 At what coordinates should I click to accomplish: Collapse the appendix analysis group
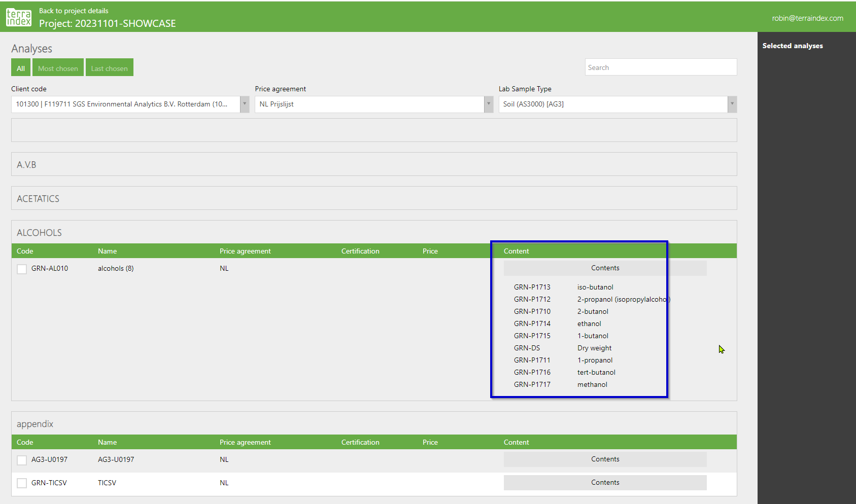click(35, 424)
